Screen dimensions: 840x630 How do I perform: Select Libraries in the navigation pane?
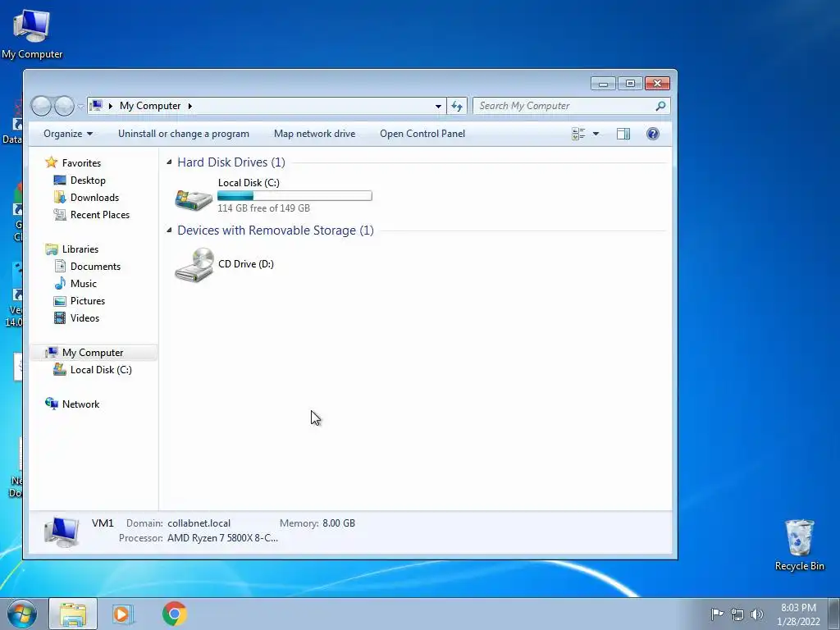pos(80,249)
